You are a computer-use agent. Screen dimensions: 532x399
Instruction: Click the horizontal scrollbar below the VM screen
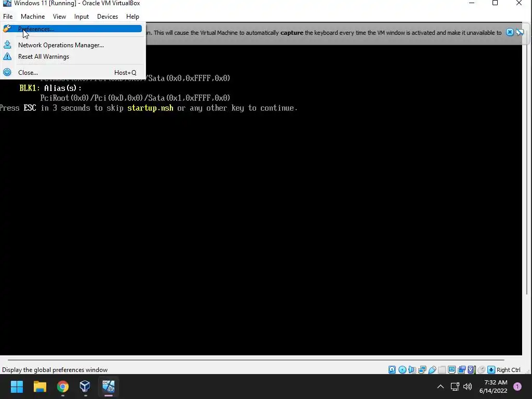(256, 360)
